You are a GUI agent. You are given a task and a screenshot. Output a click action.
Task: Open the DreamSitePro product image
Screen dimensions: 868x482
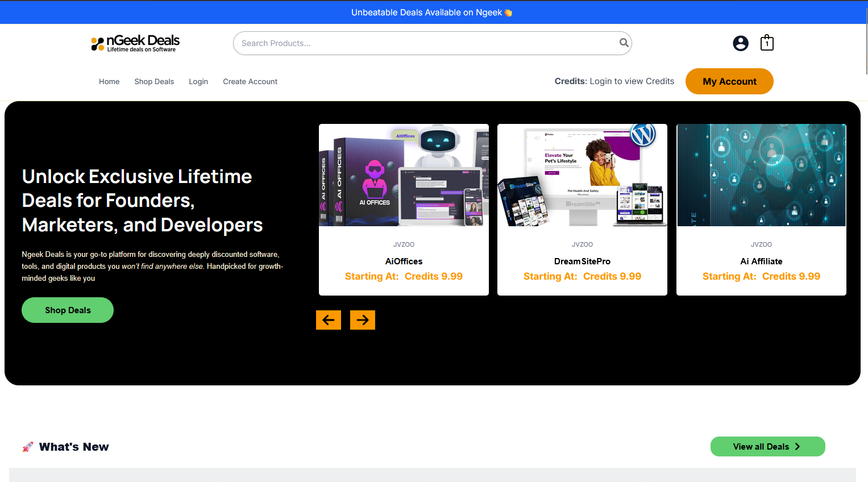(582, 175)
